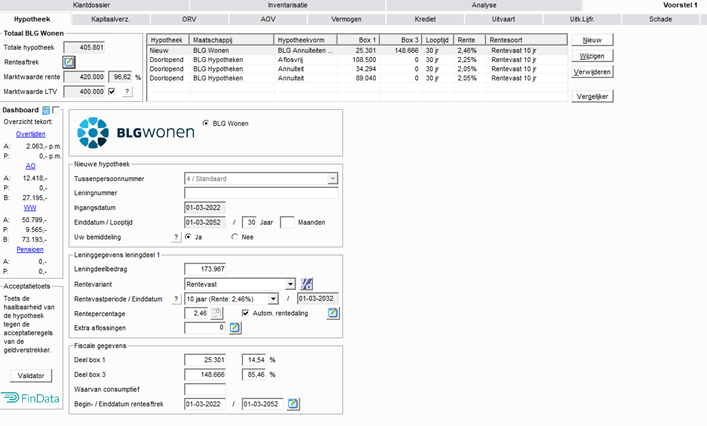707x426 pixels.
Task: Open help for Rentevastperiode
Action: 176,299
